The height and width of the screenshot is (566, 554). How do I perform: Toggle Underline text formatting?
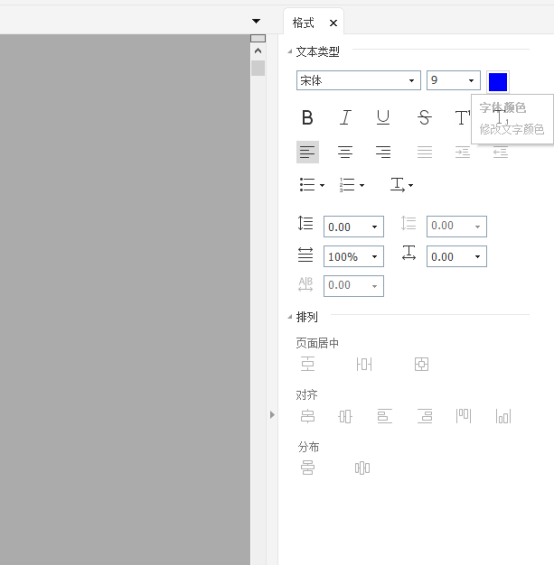tap(383, 118)
